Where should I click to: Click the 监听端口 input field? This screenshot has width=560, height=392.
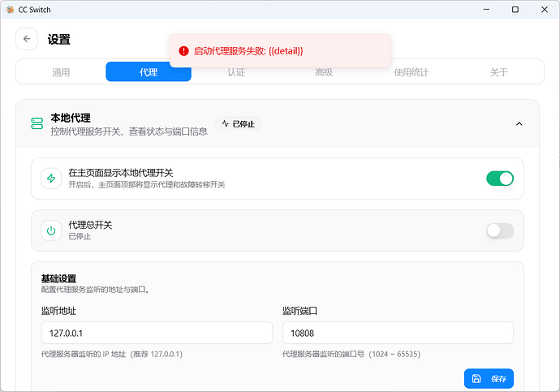[x=398, y=333]
